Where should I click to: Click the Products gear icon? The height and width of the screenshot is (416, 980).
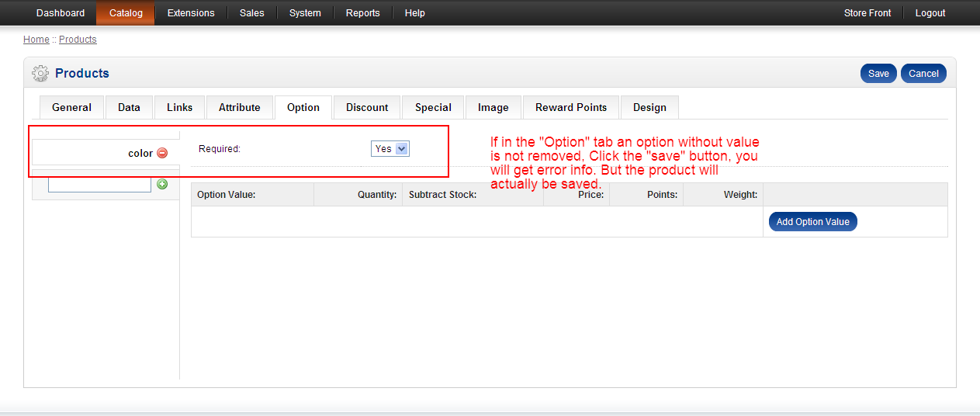(40, 73)
